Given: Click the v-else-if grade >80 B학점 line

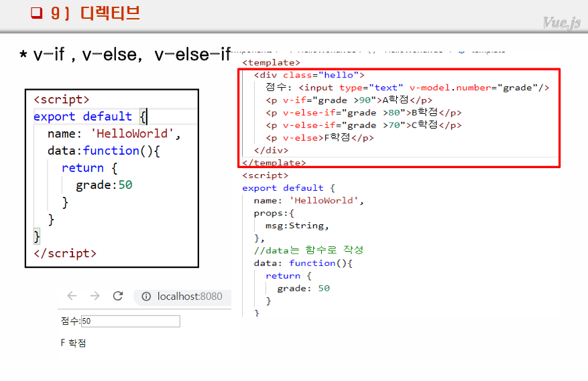Looking at the screenshot, I should click(x=364, y=112).
